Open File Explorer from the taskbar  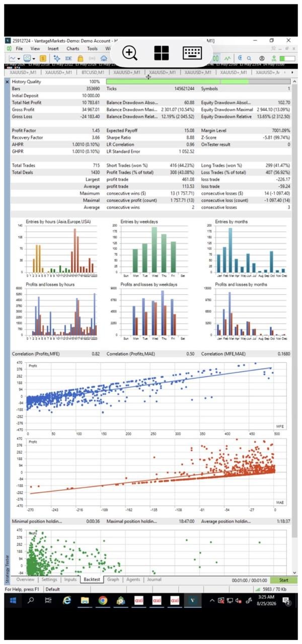coord(85,600)
